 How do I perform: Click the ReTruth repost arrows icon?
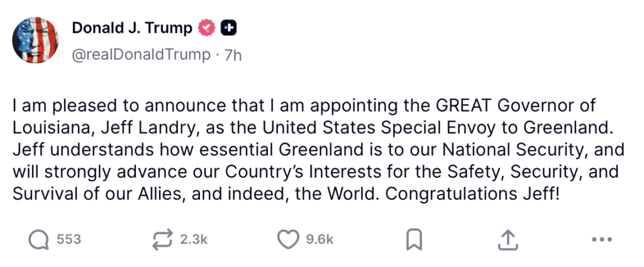[x=163, y=239]
